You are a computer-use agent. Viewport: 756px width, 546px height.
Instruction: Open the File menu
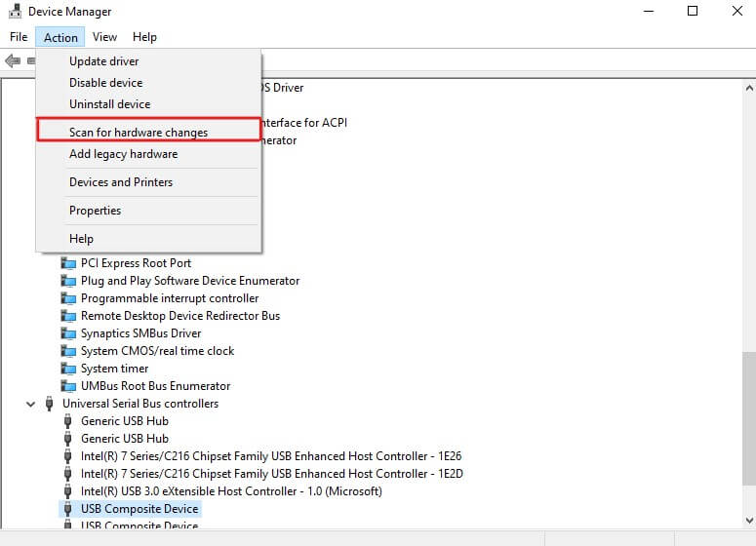point(19,37)
